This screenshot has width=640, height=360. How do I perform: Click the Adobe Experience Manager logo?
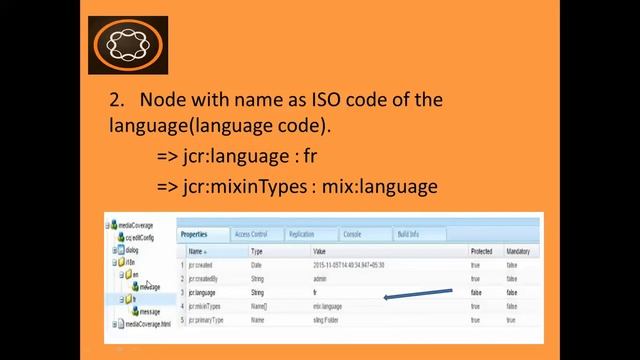[128, 45]
